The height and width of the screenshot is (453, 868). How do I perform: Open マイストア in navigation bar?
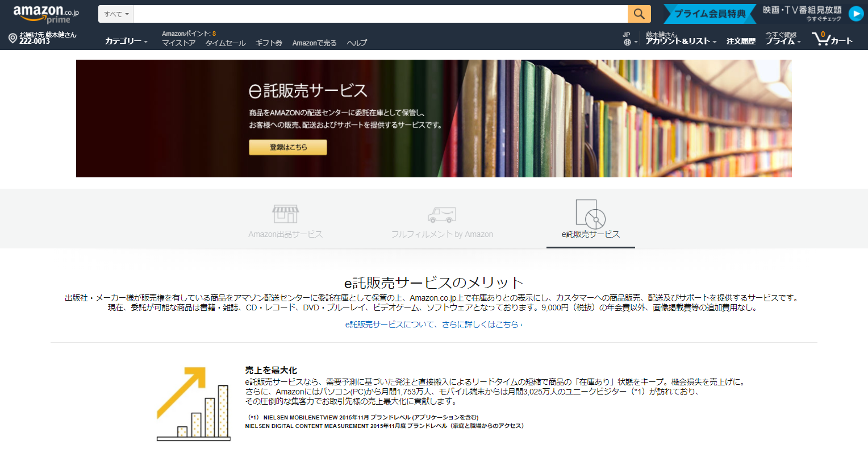[x=178, y=43]
